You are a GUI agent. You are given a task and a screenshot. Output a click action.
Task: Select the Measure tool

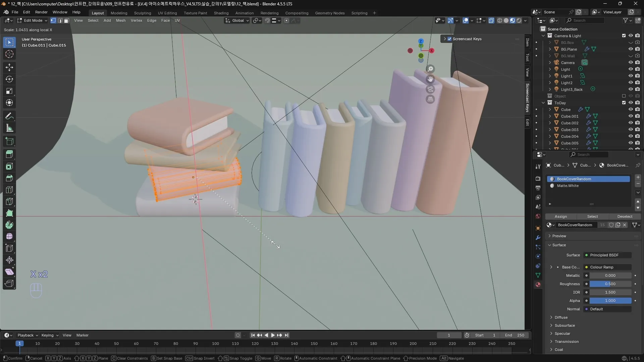click(9, 128)
